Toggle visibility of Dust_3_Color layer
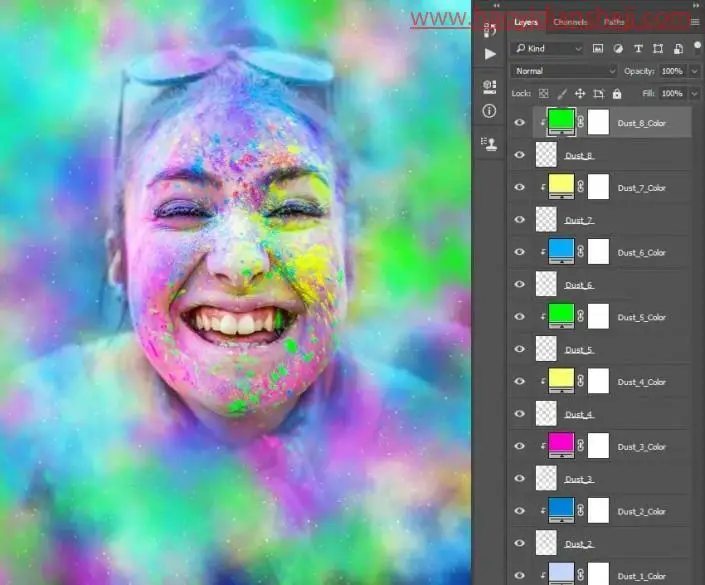Viewport: 705px width, 585px height. tap(520, 446)
